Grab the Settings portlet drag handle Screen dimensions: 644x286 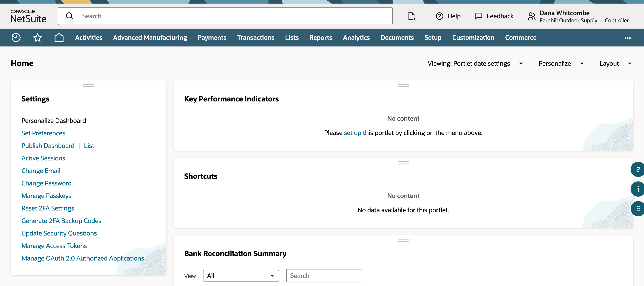point(89,86)
